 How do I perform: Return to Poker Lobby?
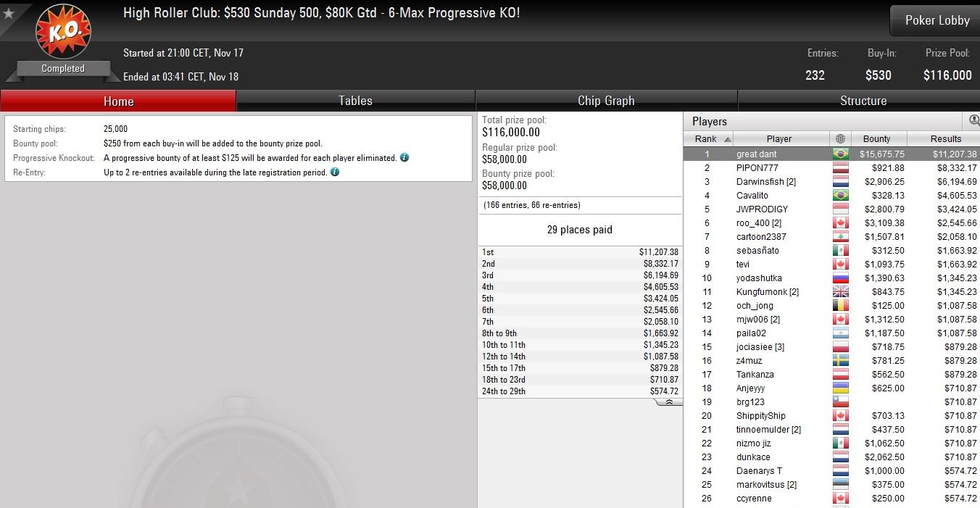pos(937,20)
